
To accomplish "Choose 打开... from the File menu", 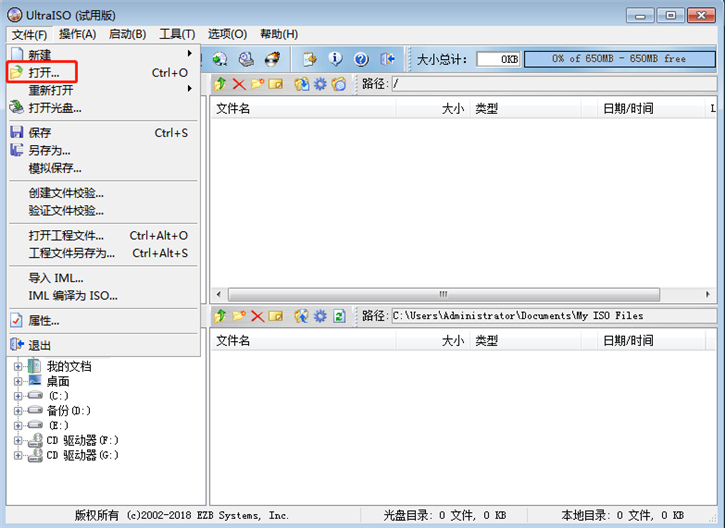I will tap(103, 73).
